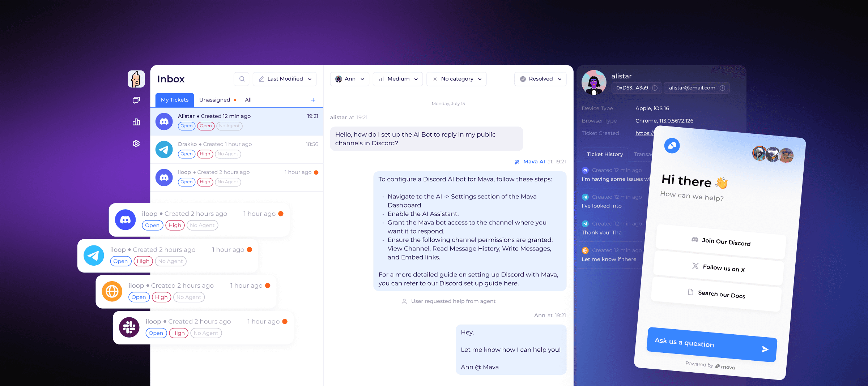868x386 pixels.
Task: Click the Join Our Discord button
Action: [720, 241]
